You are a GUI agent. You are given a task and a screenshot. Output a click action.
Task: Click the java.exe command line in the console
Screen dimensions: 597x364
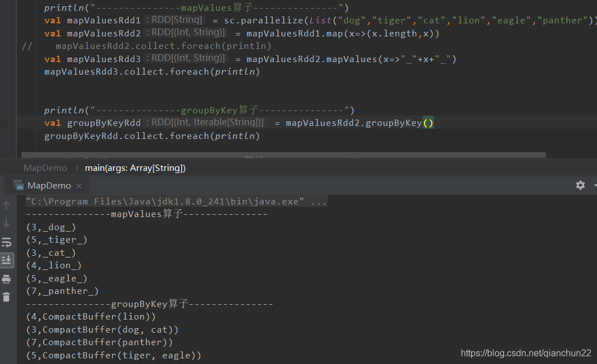[x=176, y=202]
